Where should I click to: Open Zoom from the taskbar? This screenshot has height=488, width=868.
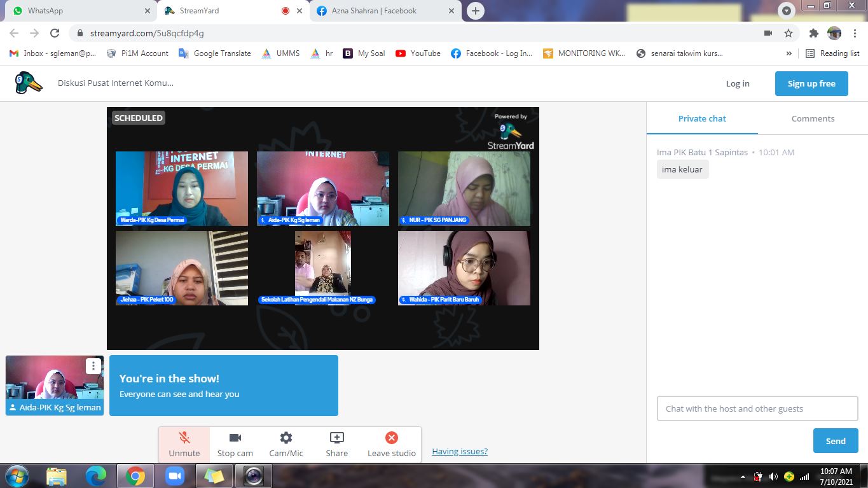pos(174,476)
